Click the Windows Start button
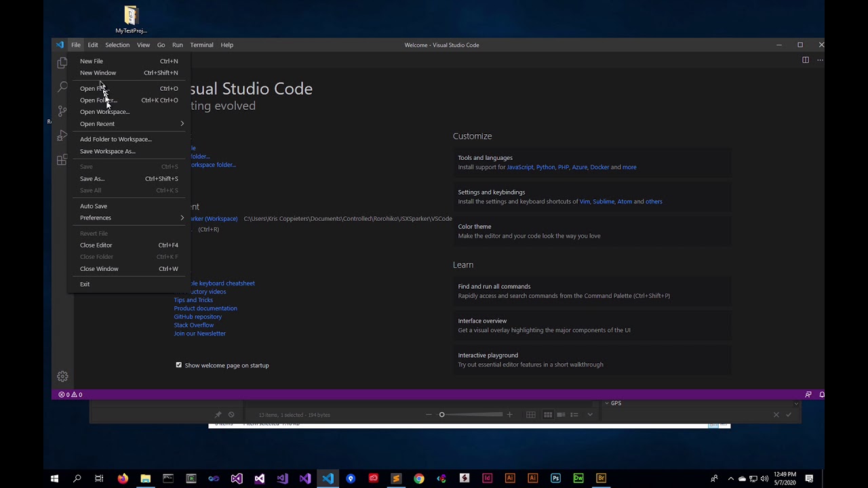 pos(54,479)
